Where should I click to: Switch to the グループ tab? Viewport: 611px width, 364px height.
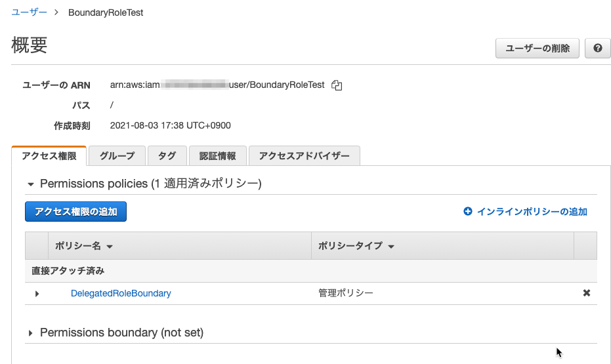click(117, 155)
